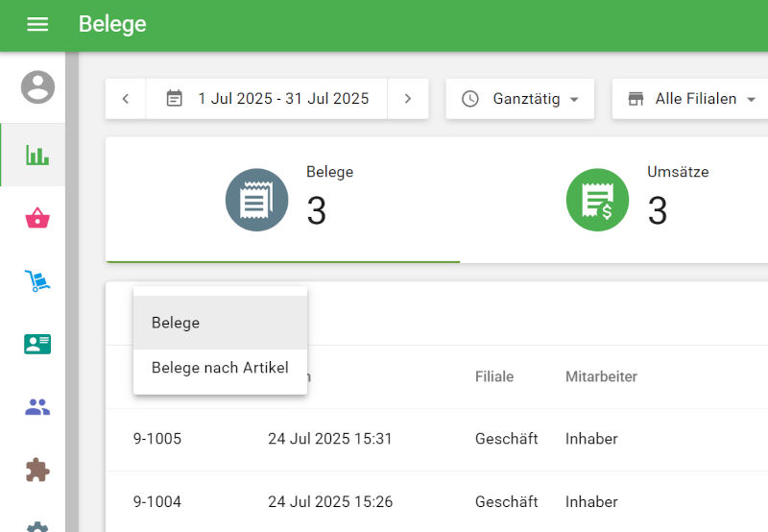Open the employee ID card section
The height and width of the screenshot is (532, 768).
[37, 344]
